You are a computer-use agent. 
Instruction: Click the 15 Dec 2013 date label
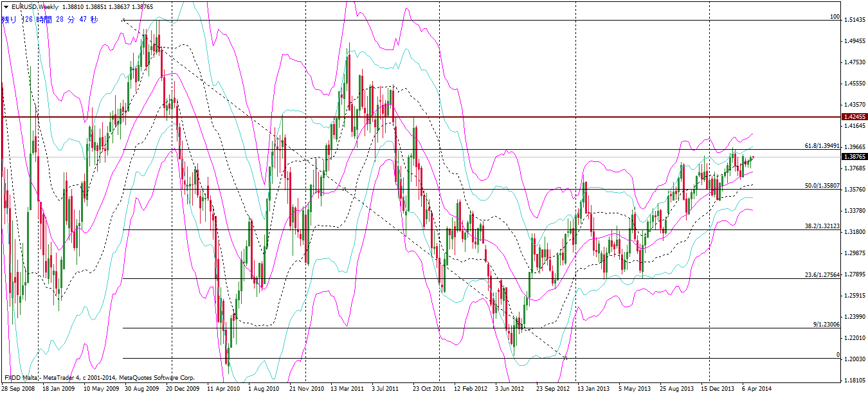(x=718, y=389)
